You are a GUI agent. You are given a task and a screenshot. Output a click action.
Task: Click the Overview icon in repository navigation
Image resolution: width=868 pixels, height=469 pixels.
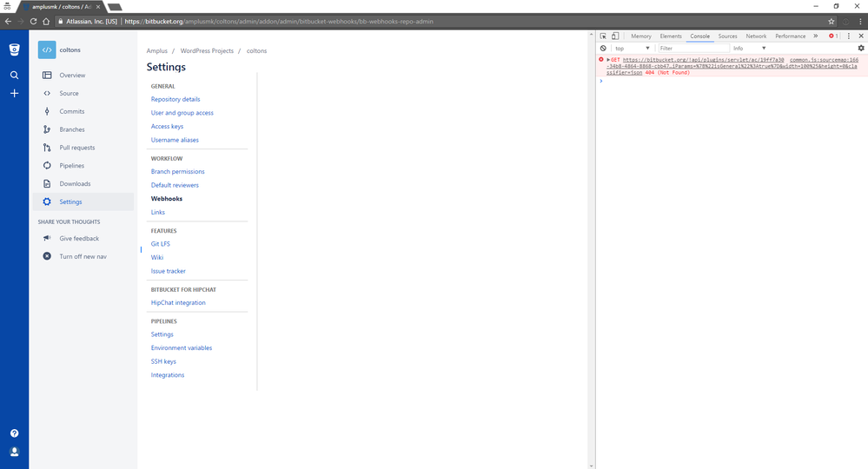pyautogui.click(x=47, y=76)
